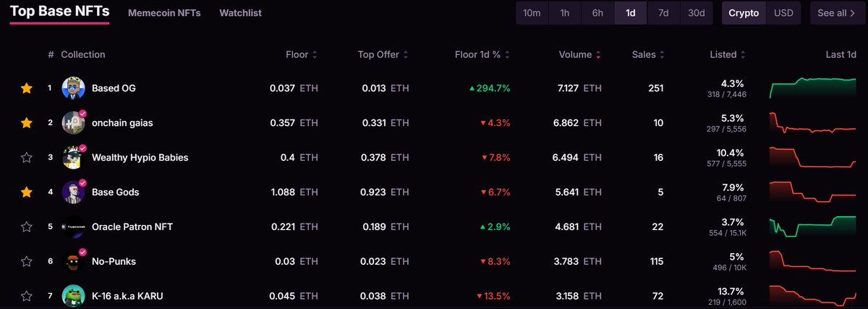Sort by Listed column

click(x=727, y=54)
